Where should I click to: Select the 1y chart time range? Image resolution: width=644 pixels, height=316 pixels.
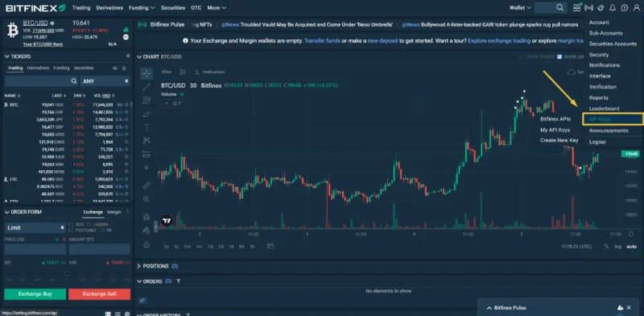[x=176, y=247]
